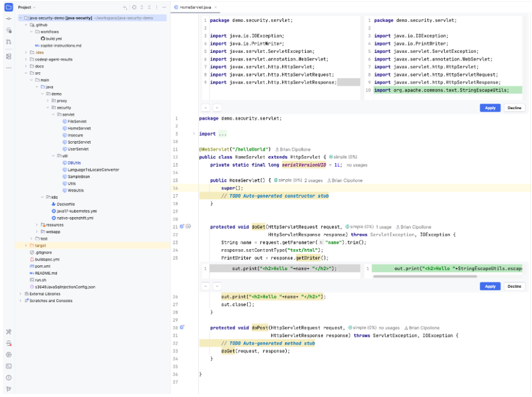The image size is (532, 397).
Task: Close the HomeServlet.java tab
Action: tap(216, 7)
